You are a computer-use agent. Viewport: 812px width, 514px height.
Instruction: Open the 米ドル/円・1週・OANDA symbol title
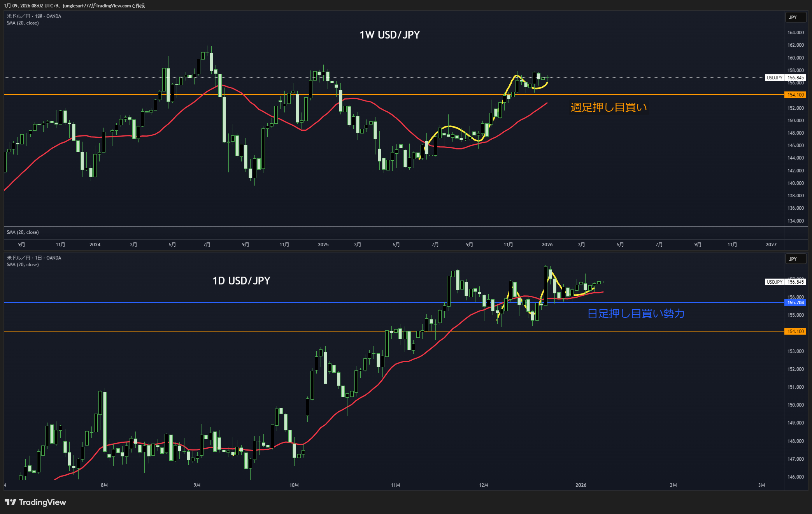click(34, 16)
